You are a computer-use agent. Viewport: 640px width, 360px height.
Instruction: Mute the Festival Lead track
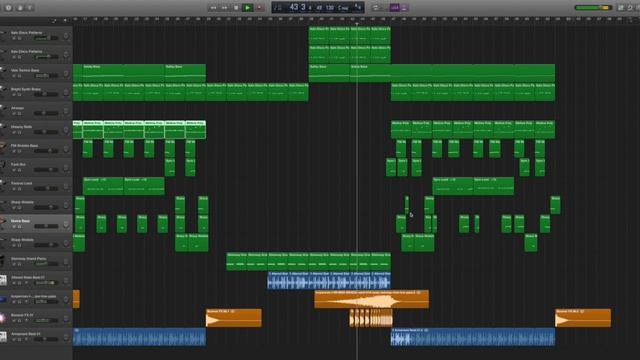pyautogui.click(x=14, y=189)
